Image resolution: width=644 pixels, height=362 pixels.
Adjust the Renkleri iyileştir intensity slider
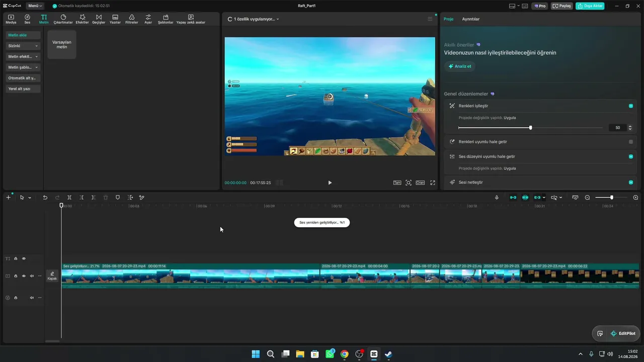click(530, 128)
